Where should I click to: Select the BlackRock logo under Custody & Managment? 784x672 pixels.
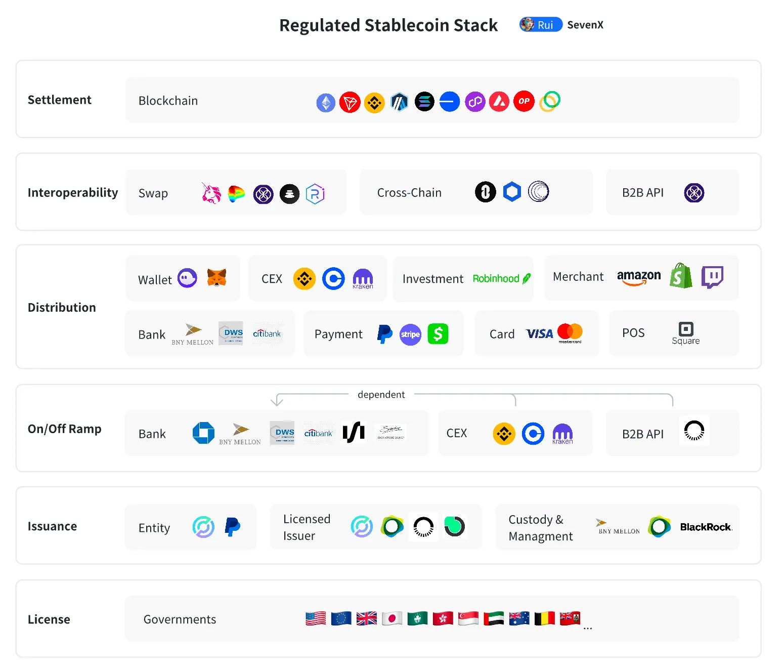(x=705, y=527)
